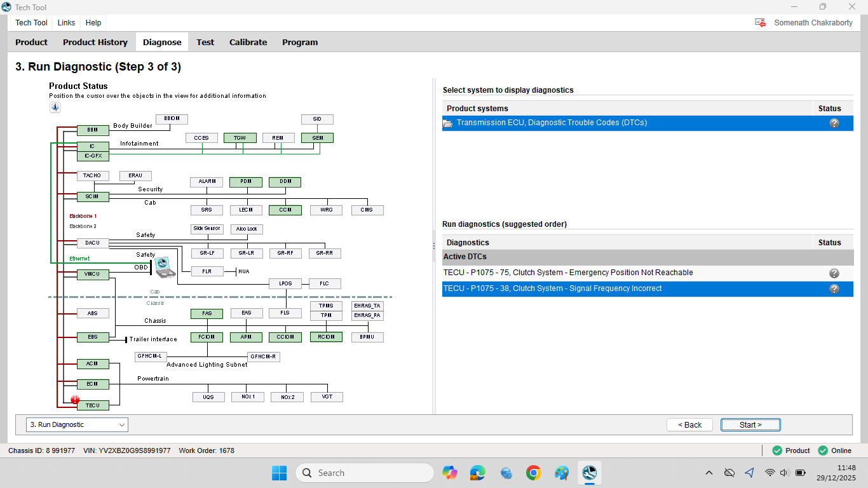Select the VMCU control unit box
The height and width of the screenshot is (488, 868).
click(x=93, y=274)
